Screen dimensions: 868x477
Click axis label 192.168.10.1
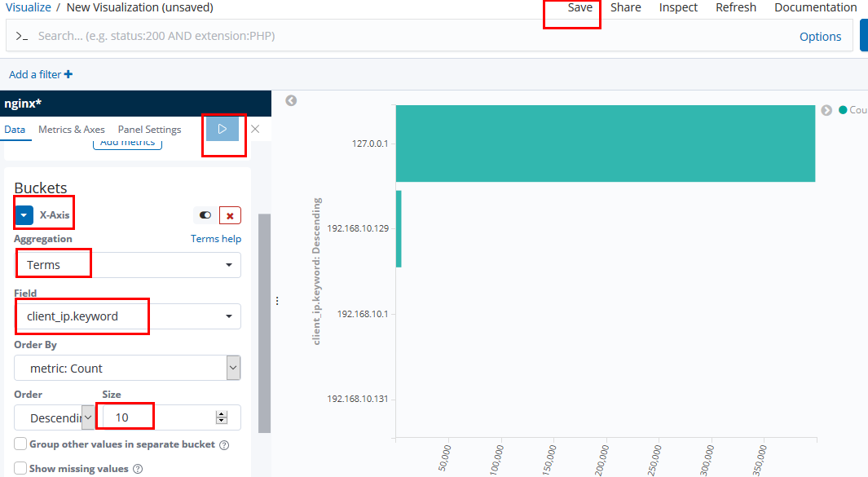pos(363,314)
